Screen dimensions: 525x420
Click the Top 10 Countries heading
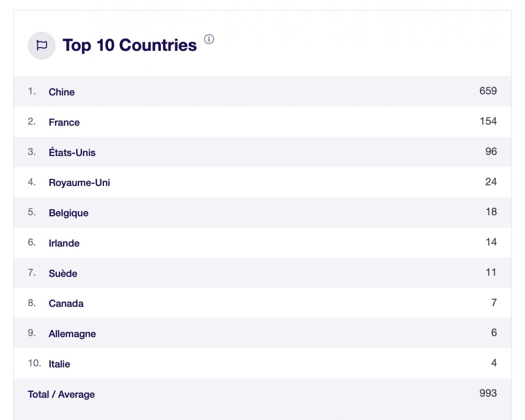(129, 45)
